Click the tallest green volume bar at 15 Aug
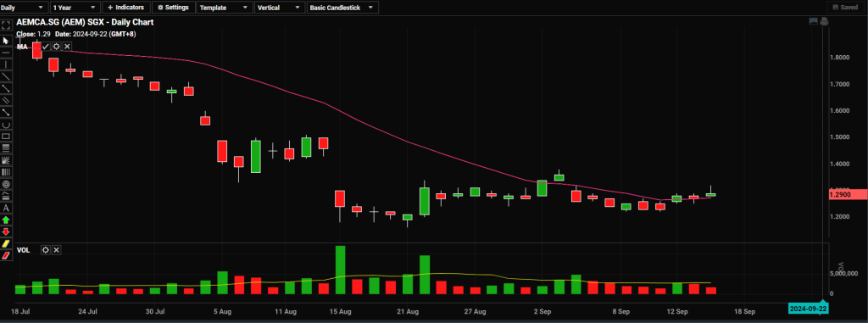This screenshot has width=868, height=323. coord(341,270)
